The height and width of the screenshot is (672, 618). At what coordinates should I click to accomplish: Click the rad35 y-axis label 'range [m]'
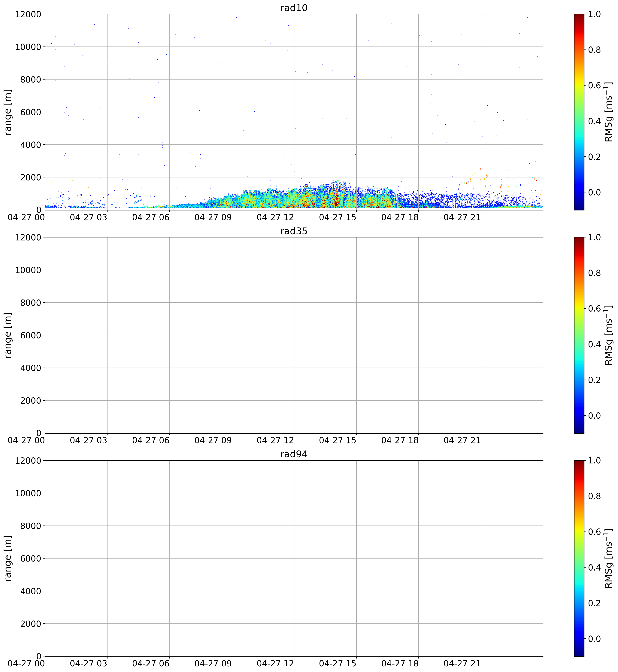click(8, 335)
